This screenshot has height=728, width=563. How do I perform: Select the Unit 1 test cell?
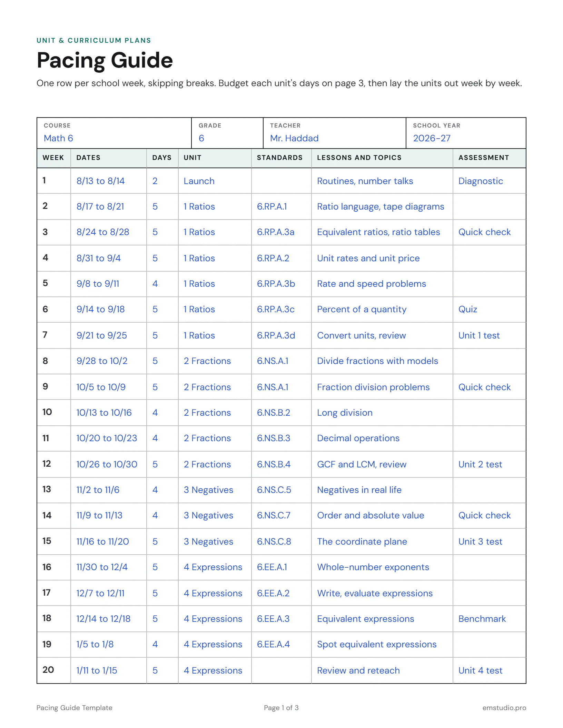[490, 335]
